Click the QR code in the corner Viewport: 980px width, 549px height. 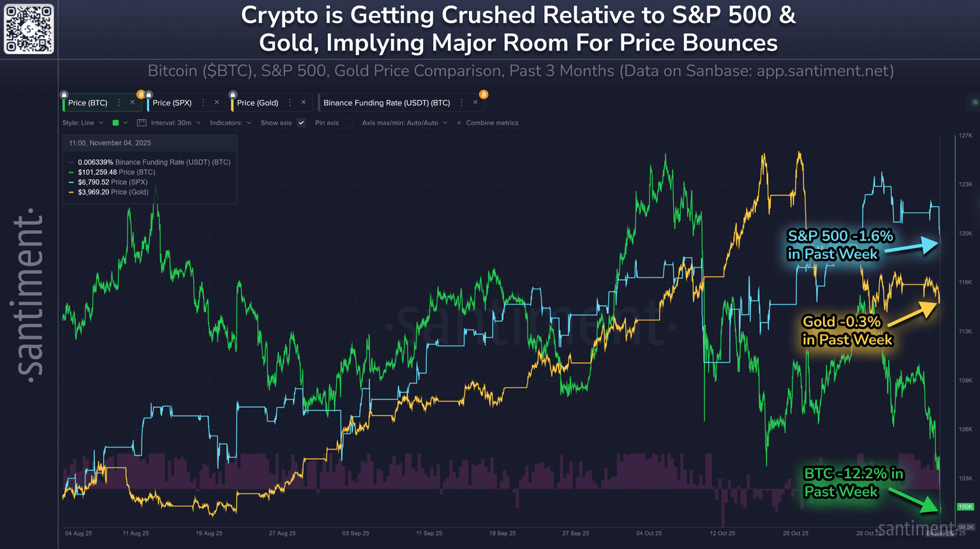coord(29,29)
